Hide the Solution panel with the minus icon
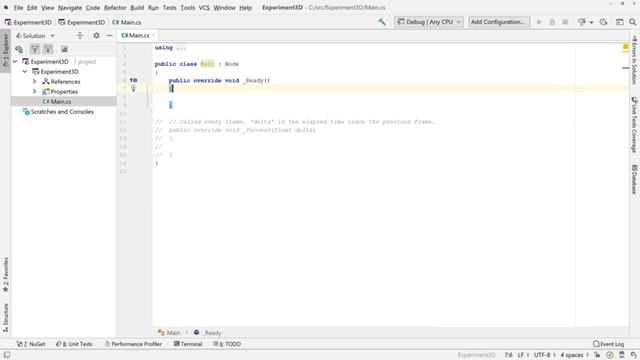Screen dimensions: 640x360 109,36
